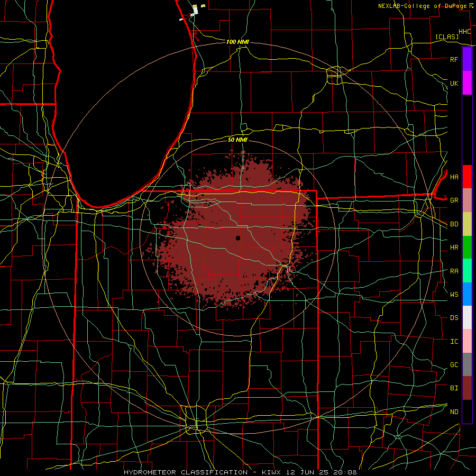Click the UK legend label
Viewport: 476px width, 476px height.
pos(454,83)
